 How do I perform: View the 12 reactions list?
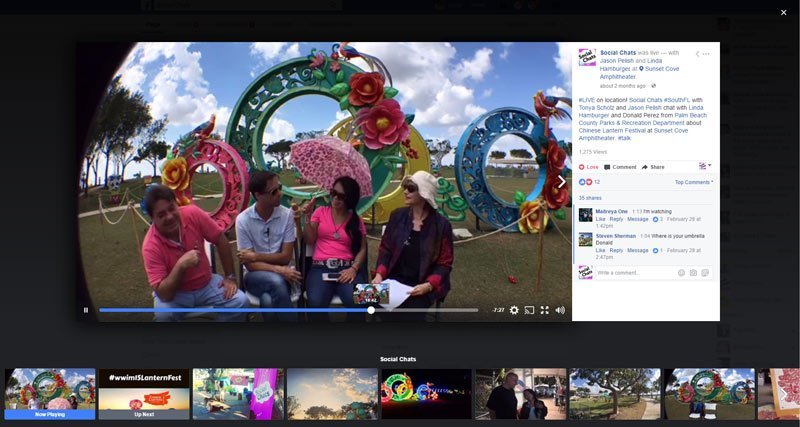point(589,182)
